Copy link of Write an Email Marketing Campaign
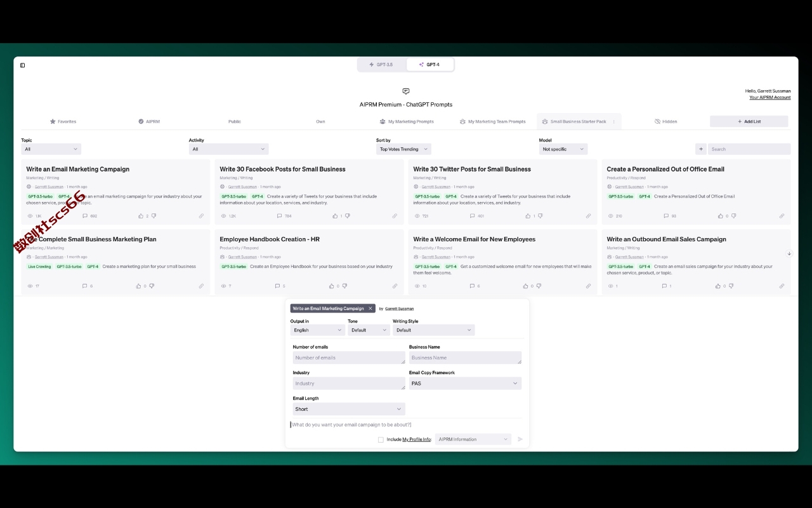The height and width of the screenshot is (508, 812). pos(201,216)
